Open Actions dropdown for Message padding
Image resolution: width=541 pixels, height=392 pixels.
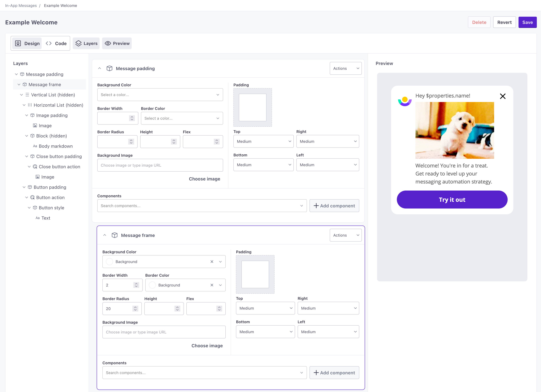pyautogui.click(x=346, y=68)
